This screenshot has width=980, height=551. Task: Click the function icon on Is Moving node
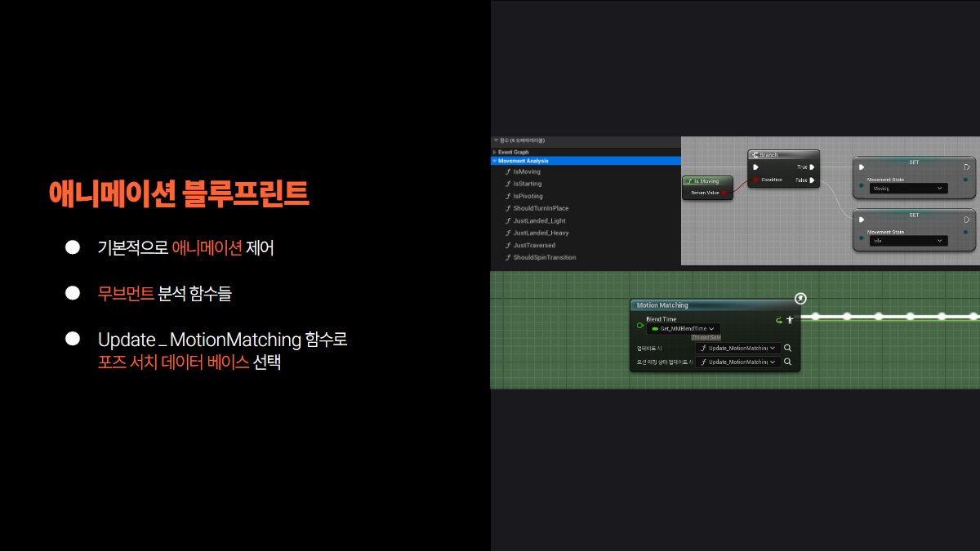690,181
